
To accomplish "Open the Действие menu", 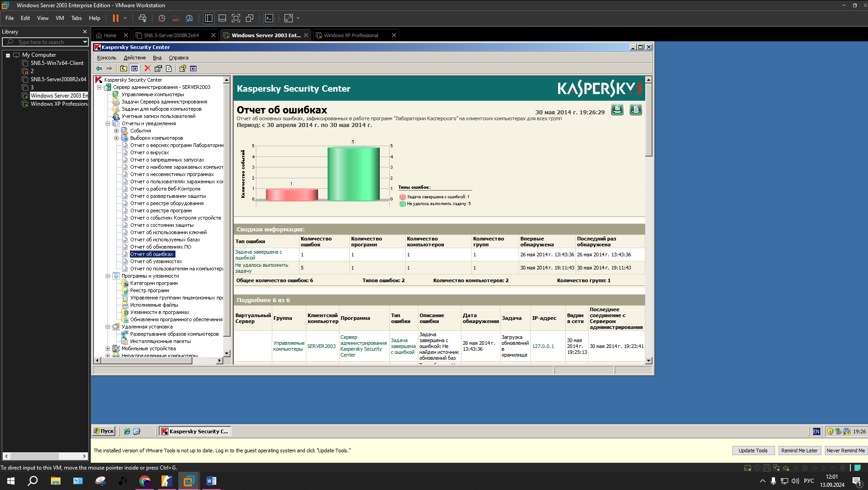I will [135, 58].
